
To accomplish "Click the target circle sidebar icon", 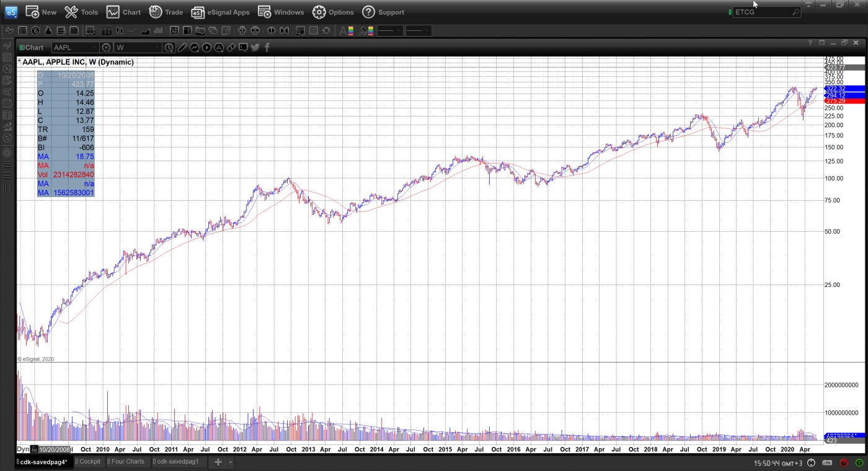I will (x=7, y=152).
